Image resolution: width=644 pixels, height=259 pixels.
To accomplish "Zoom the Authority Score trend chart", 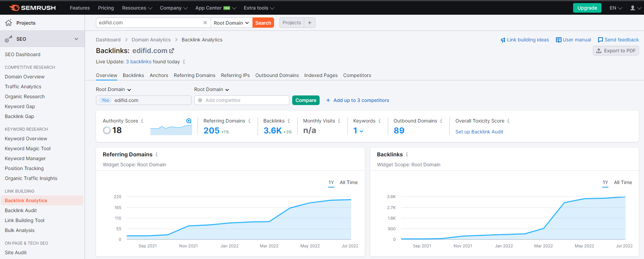I will coord(189,121).
